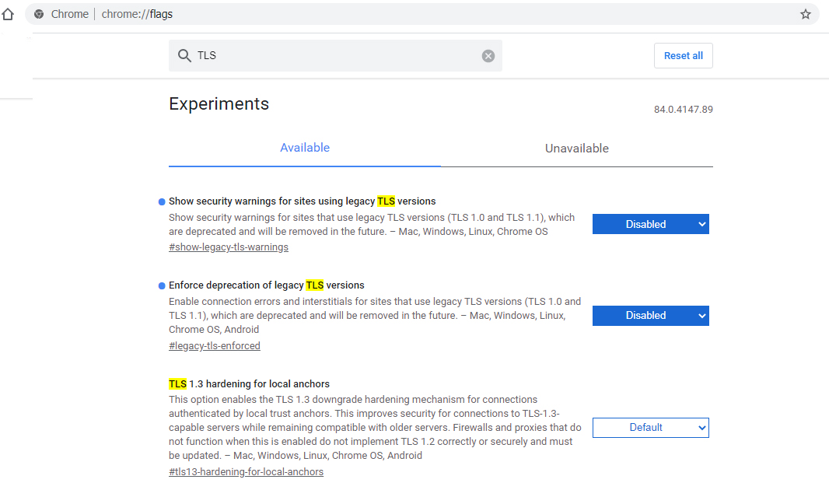Click blue dot beside Enforce deprecation flag
Viewport: 829px width, 504px height.
[162, 285]
